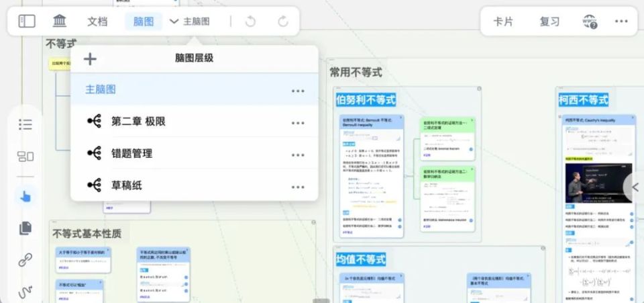
Task: Open the 主脑图 dropdown
Action: click(x=190, y=21)
